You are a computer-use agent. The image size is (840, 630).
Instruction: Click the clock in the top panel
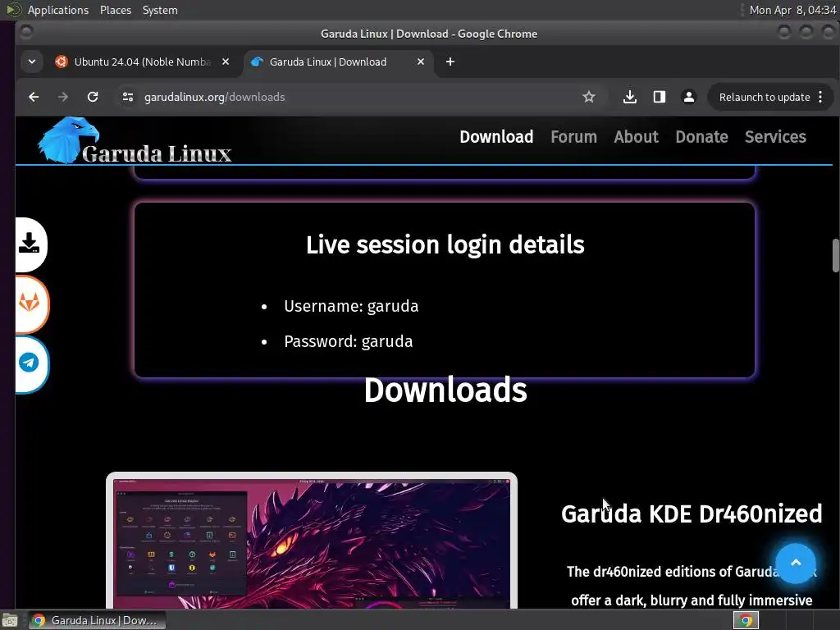pos(792,10)
